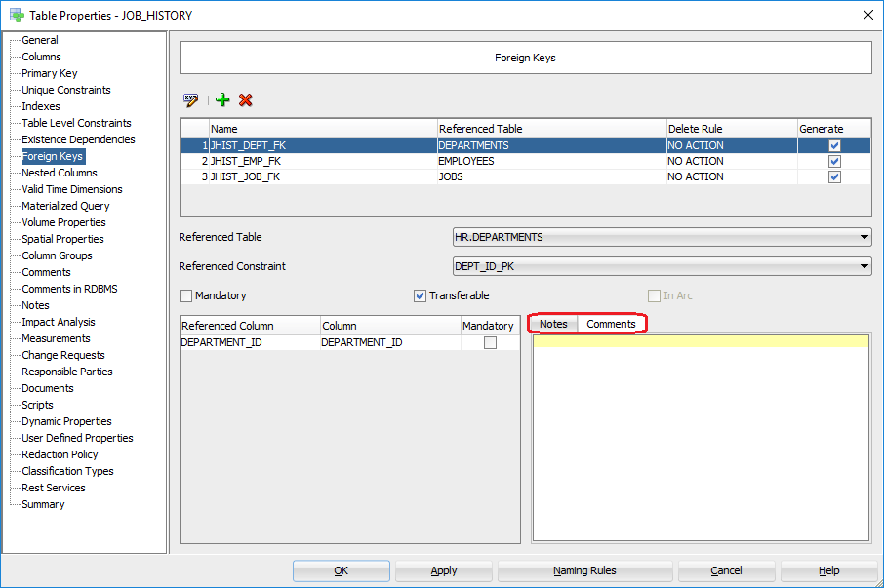Open the Naming Rules dialog
The image size is (884, 588).
tap(584, 570)
